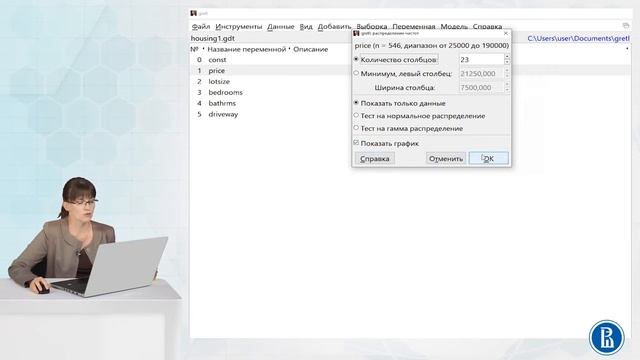Close the frequency distribution dialog
Screen dimensions: 640x360
(506, 33)
